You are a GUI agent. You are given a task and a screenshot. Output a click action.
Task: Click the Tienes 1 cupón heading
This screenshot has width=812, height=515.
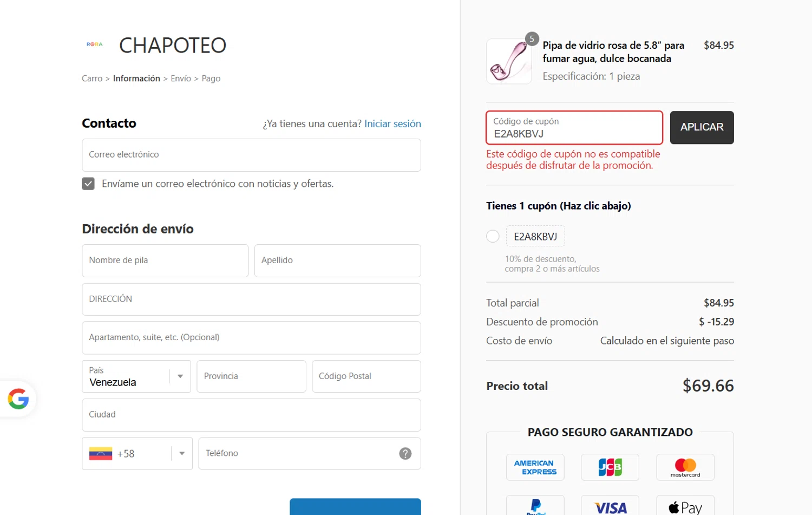(x=559, y=206)
